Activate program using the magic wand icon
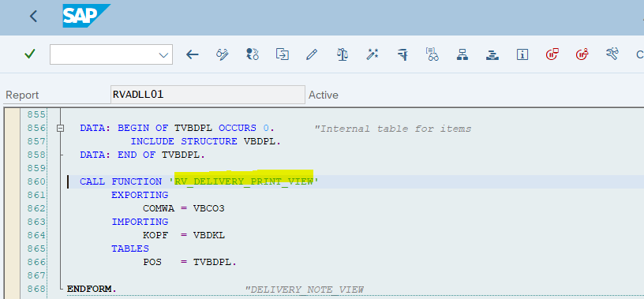644x299 pixels. coord(372,54)
